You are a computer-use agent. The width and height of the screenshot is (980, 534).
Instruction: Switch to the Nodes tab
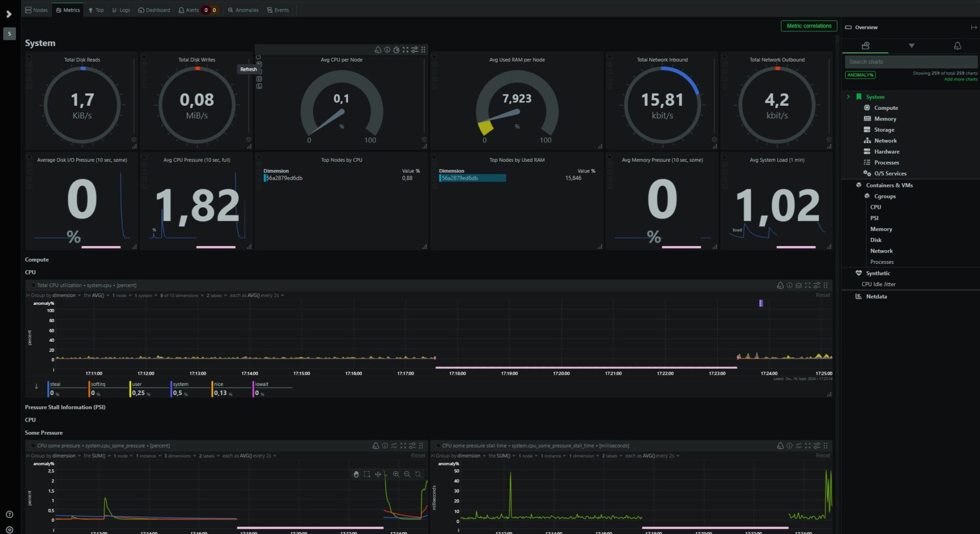tap(36, 10)
